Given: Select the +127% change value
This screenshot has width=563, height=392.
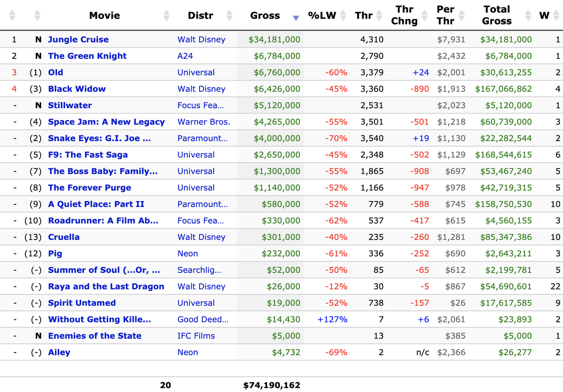Looking at the screenshot, I should tap(332, 320).
